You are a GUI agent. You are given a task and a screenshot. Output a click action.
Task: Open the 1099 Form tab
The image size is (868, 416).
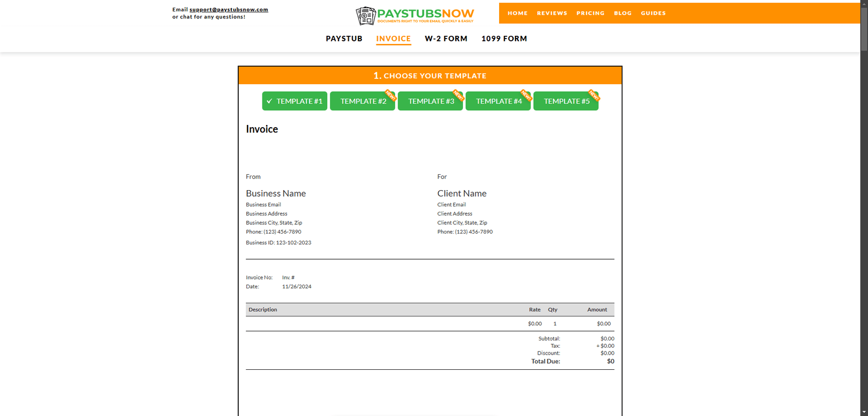point(504,39)
